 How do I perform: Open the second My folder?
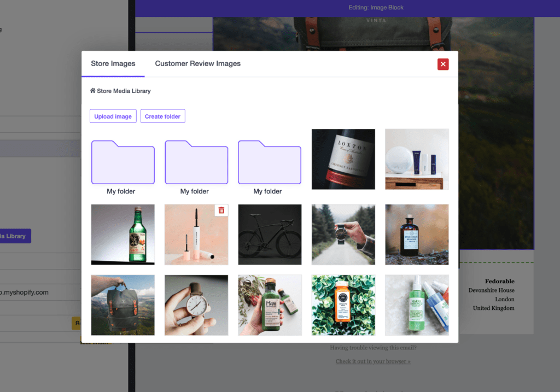196,163
